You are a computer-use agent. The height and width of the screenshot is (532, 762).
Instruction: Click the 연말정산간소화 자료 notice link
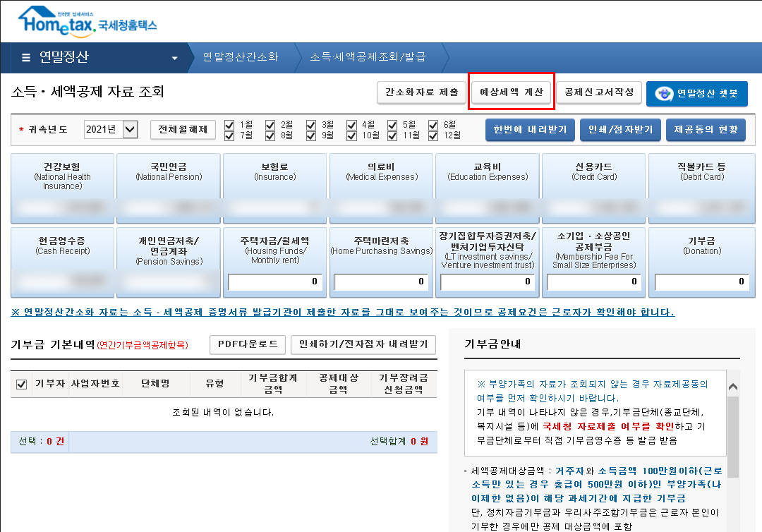point(343,313)
